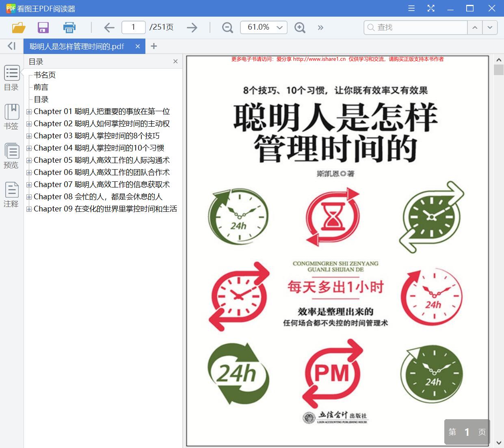Go to the next page with the right arrow
The width and height of the screenshot is (504, 448).
(x=192, y=28)
